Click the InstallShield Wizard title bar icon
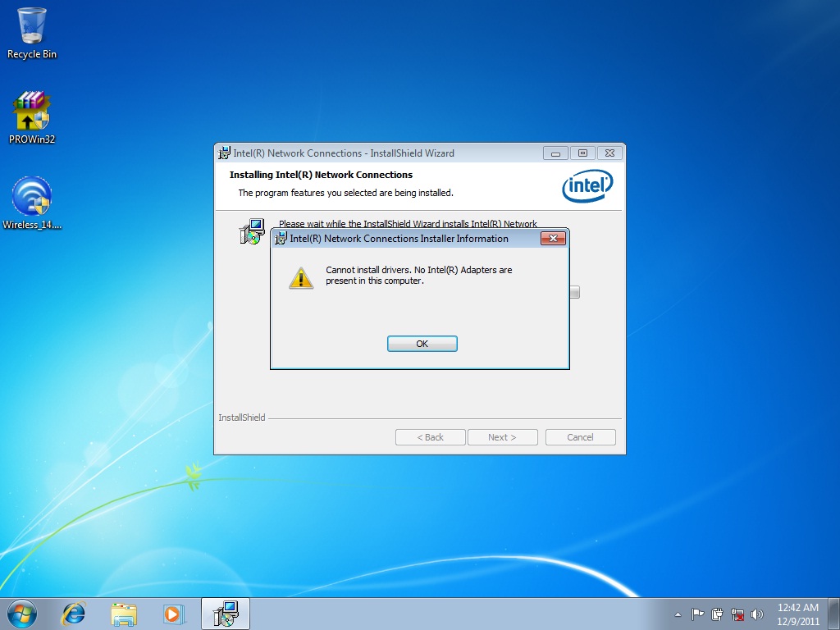 click(224, 153)
